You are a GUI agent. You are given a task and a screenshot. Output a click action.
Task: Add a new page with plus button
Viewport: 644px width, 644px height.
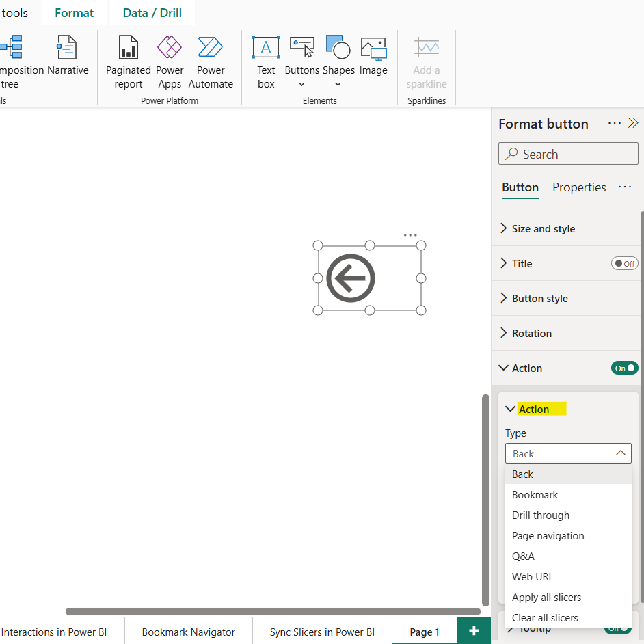pos(474,630)
